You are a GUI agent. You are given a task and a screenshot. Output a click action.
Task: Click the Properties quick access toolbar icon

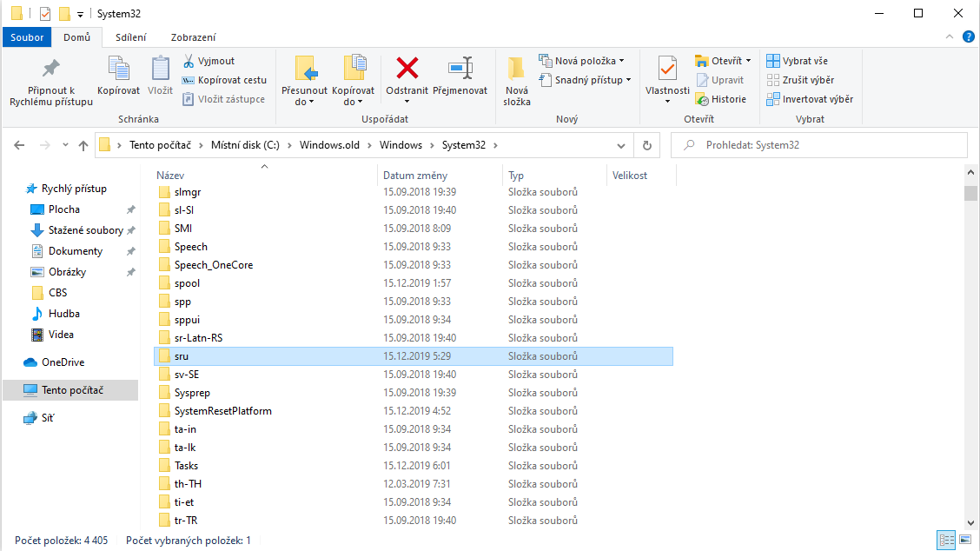45,13
